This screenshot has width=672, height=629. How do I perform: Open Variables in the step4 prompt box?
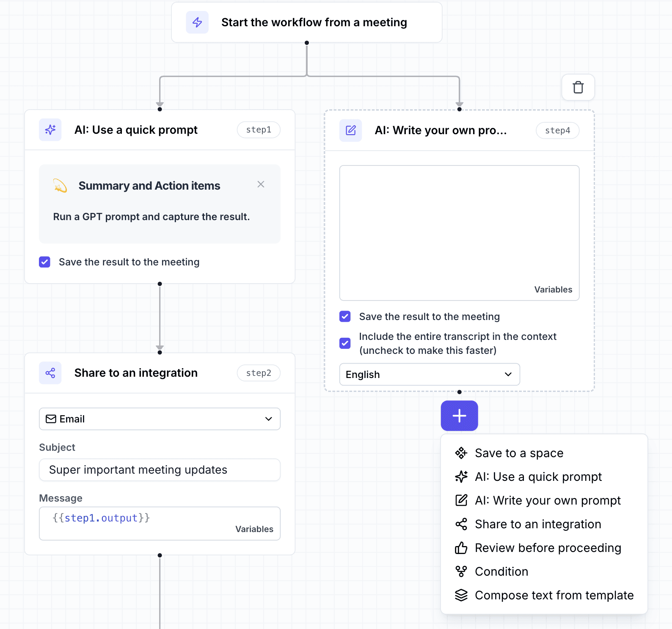coord(553,290)
